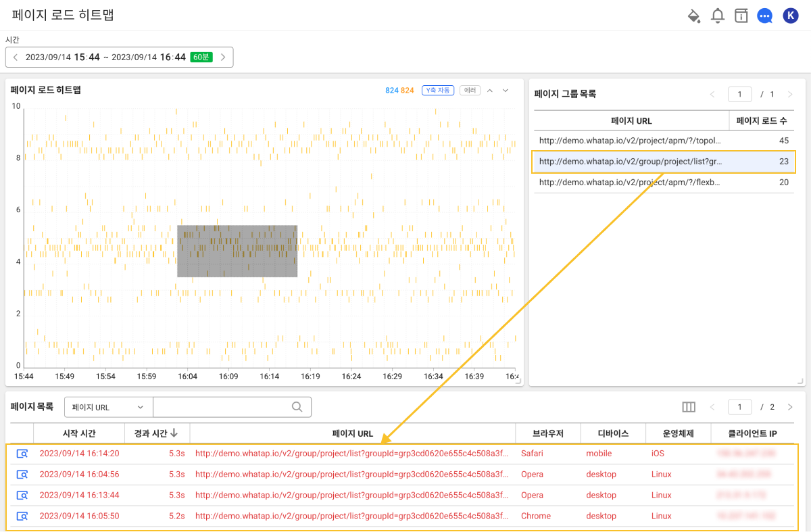Go to previous time range arrow

pos(16,57)
